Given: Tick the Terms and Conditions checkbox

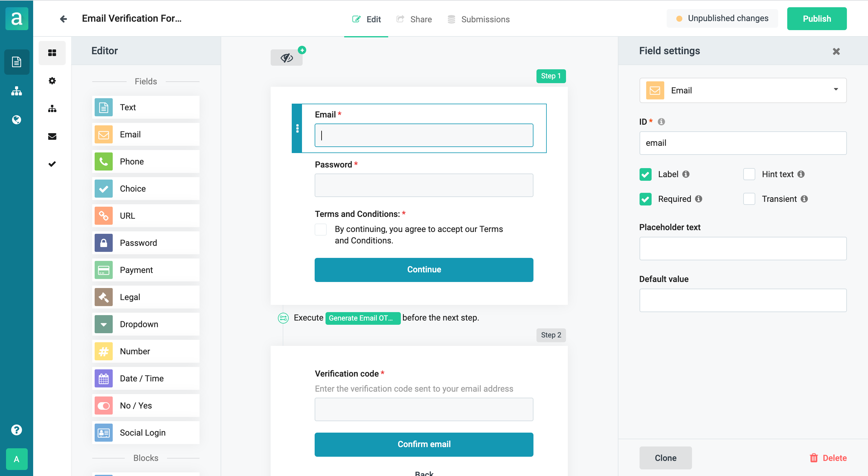Looking at the screenshot, I should (321, 230).
